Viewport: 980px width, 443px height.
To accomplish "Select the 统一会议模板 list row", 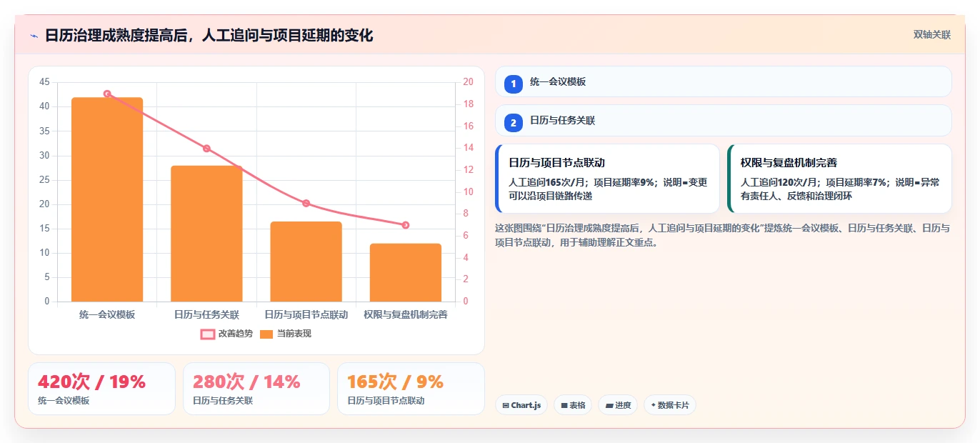I will pyautogui.click(x=723, y=81).
